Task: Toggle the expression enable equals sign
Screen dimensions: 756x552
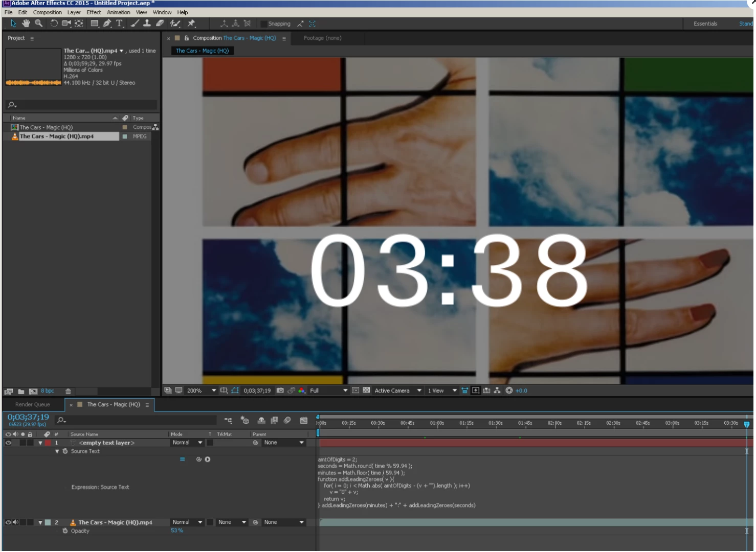Action: (182, 459)
